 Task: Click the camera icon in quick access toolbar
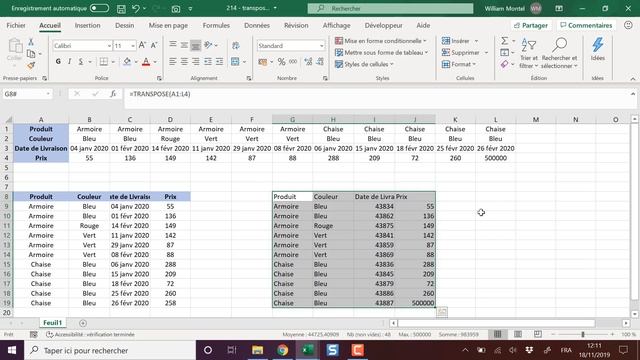[176, 9]
